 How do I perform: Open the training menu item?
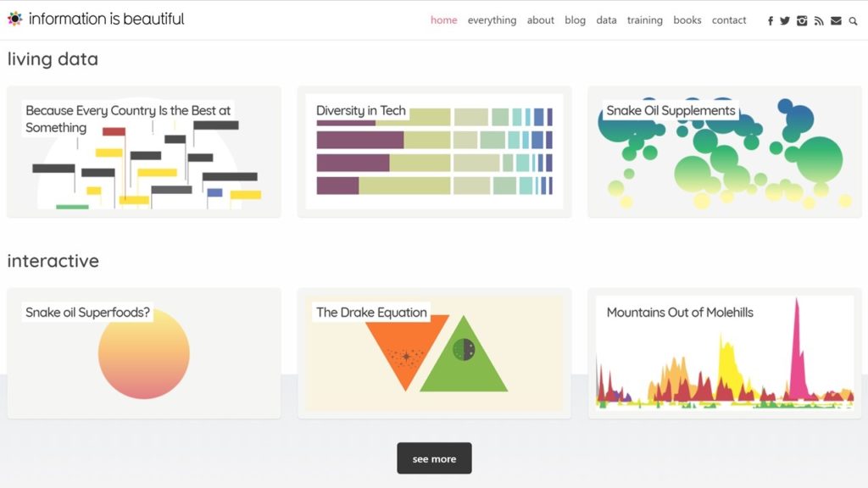tap(644, 20)
